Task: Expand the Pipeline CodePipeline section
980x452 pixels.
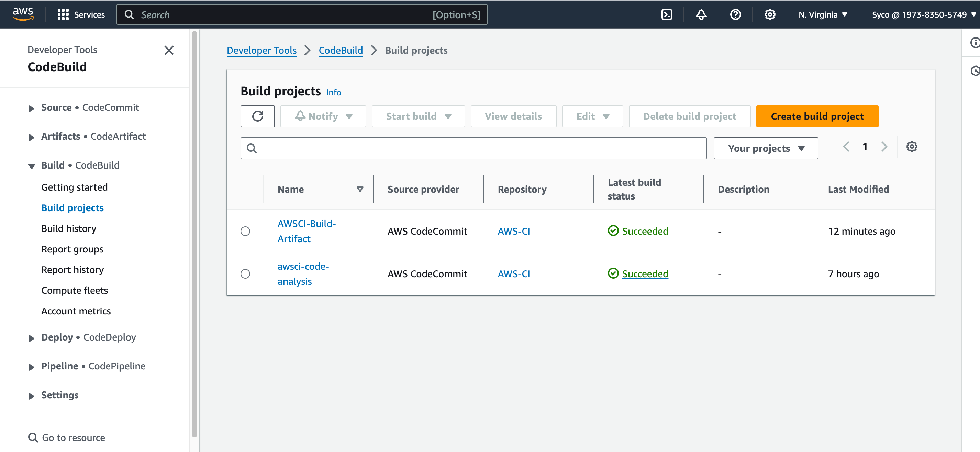Action: click(x=32, y=367)
